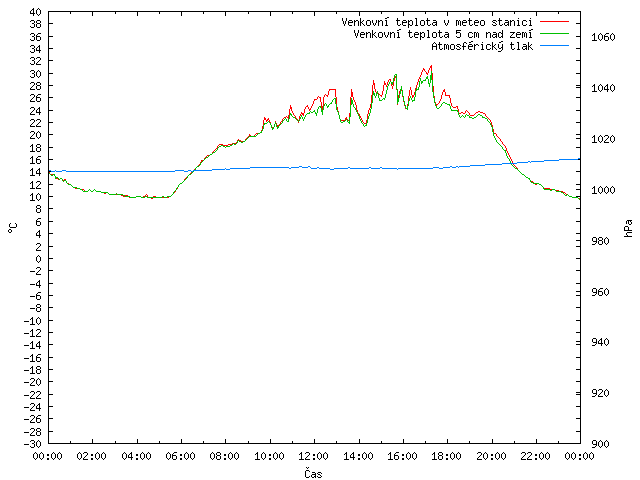Click the green curve minimum near 05:00
The width and height of the screenshot is (640, 480).
tap(153, 198)
